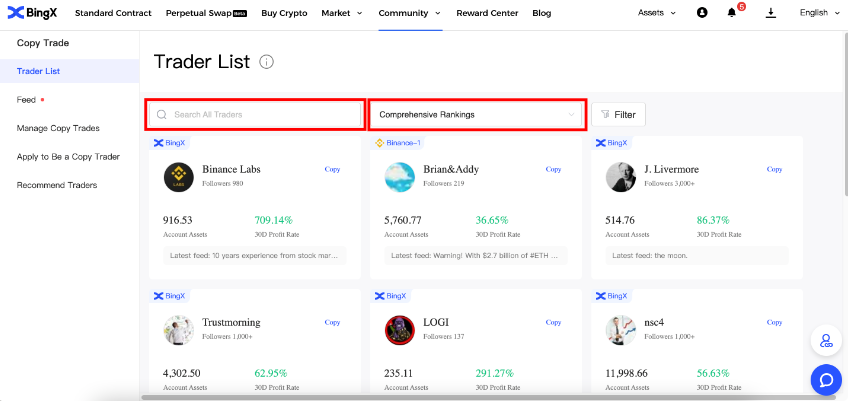Copy the Binance Labs trader

coord(332,169)
